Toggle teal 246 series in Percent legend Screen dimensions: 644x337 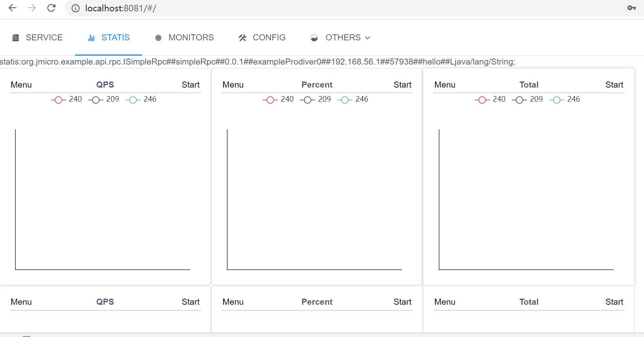click(353, 99)
